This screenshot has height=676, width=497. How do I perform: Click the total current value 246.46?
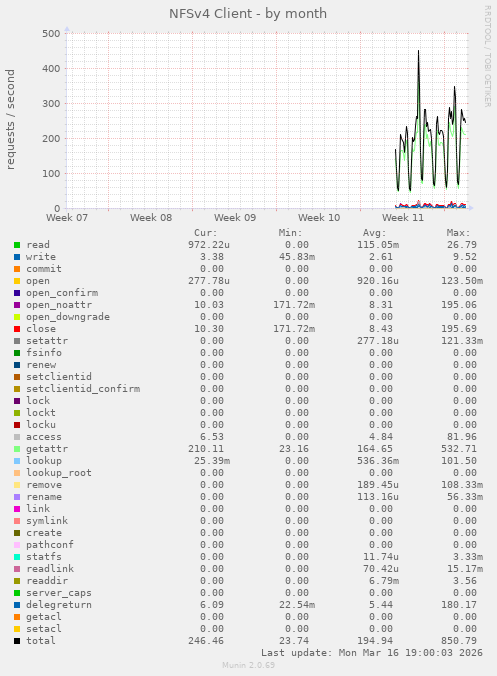coord(206,641)
